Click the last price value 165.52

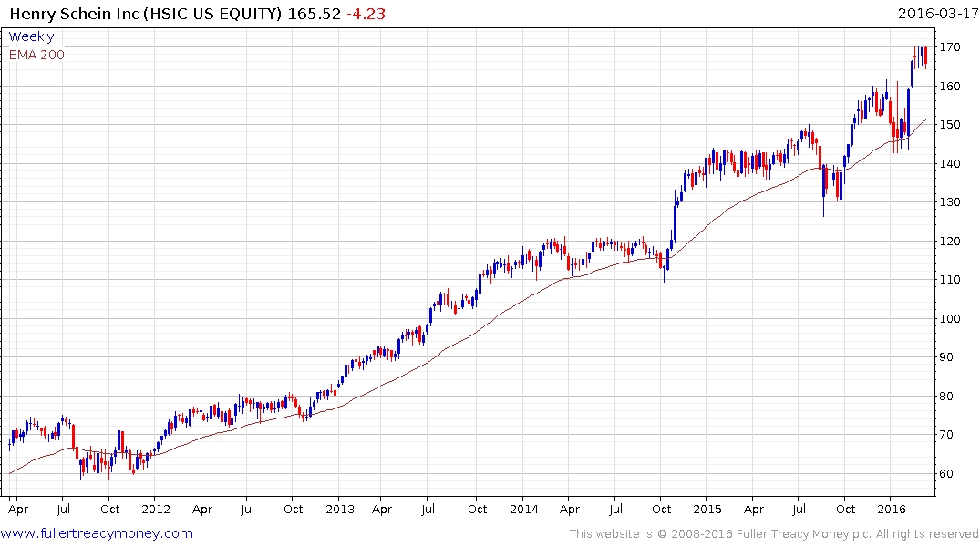point(315,13)
